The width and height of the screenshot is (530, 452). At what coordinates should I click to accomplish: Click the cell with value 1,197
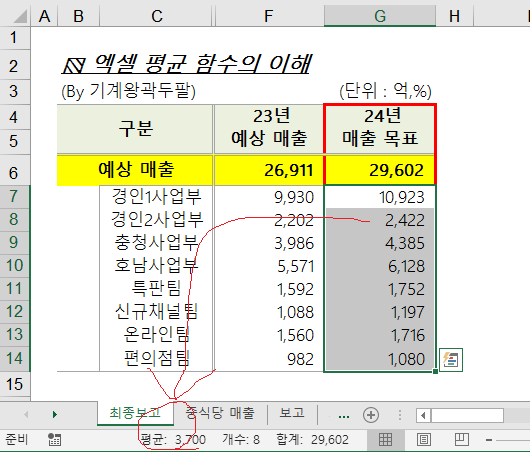click(380, 312)
